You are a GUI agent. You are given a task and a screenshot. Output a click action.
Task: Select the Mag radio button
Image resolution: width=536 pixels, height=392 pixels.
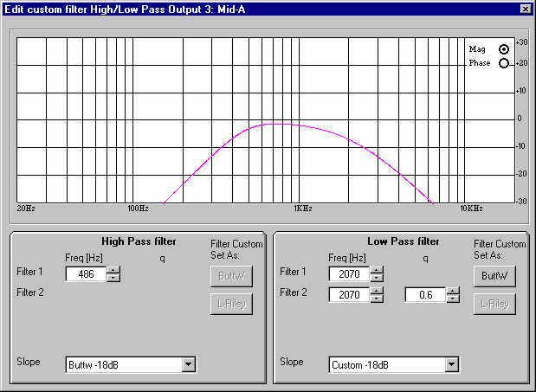(x=503, y=49)
